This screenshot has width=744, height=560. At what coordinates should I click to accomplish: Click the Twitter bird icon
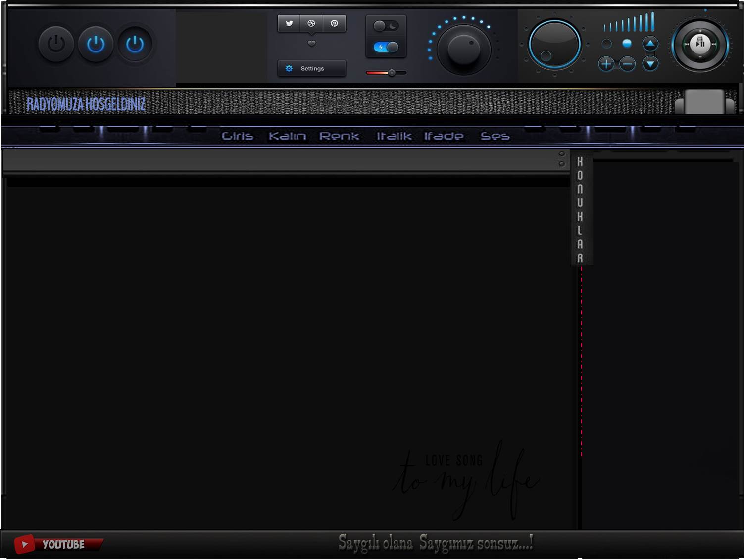tap(289, 23)
